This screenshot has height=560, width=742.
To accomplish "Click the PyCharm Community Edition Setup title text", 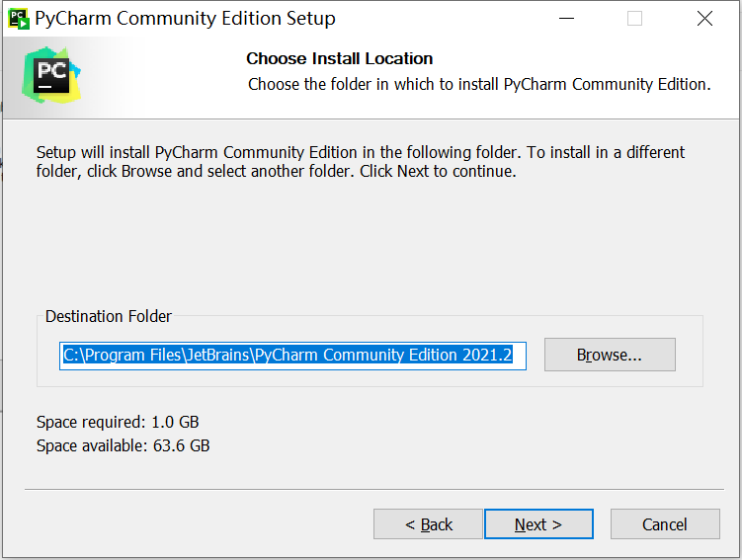I will (x=185, y=19).
